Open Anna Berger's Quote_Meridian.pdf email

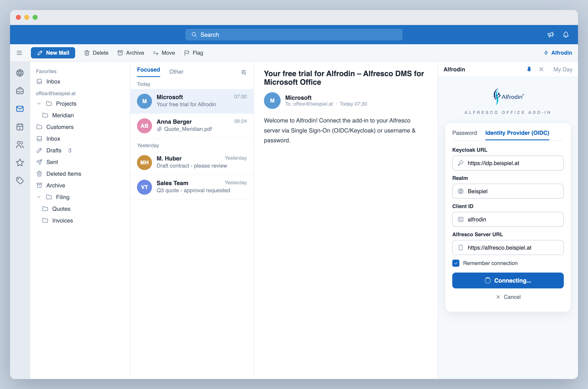pyautogui.click(x=192, y=126)
